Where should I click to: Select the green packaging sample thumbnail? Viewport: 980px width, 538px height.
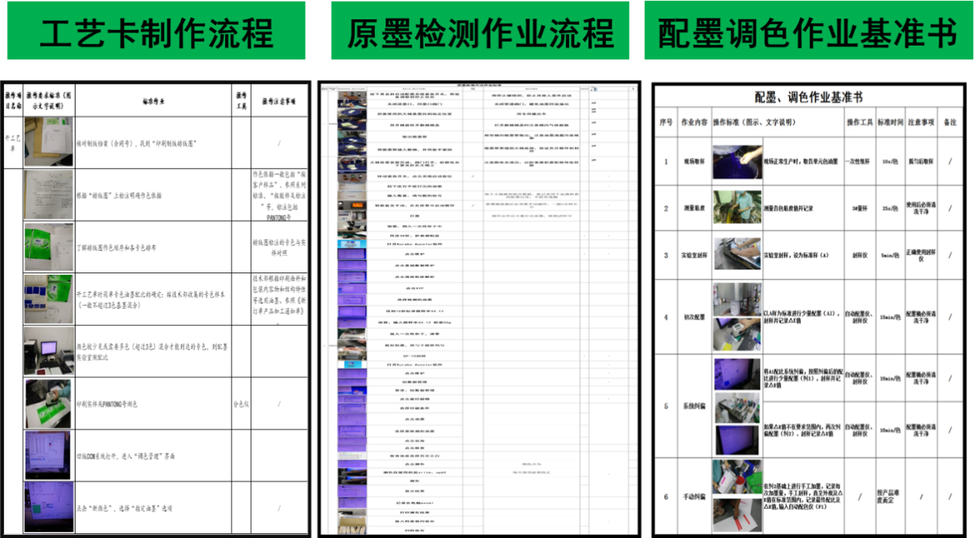tap(49, 248)
